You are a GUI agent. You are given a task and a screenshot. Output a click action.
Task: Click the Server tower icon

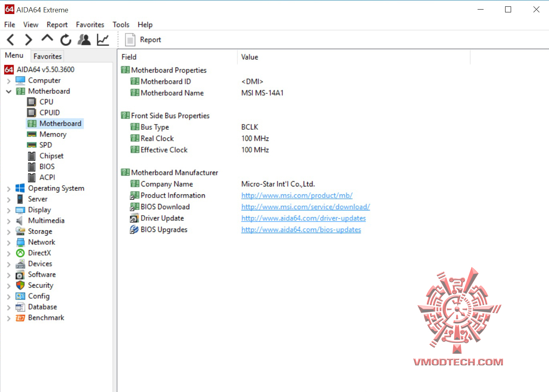20,199
